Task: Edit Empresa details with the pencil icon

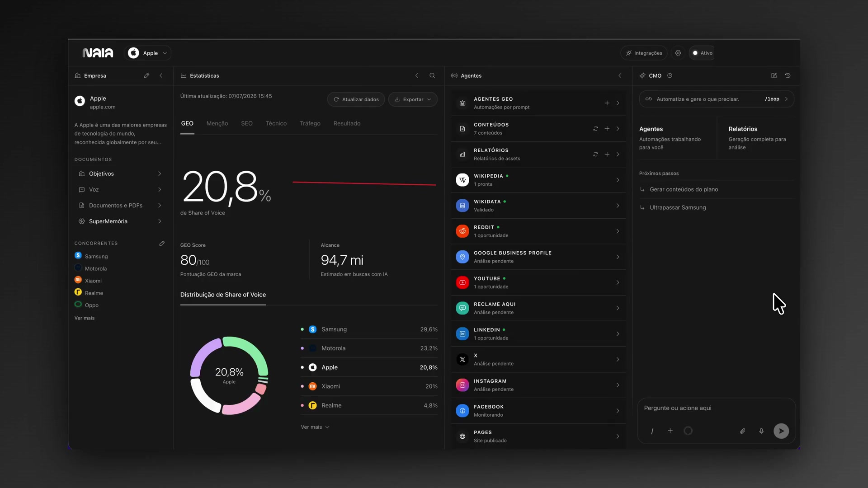Action: click(x=146, y=75)
